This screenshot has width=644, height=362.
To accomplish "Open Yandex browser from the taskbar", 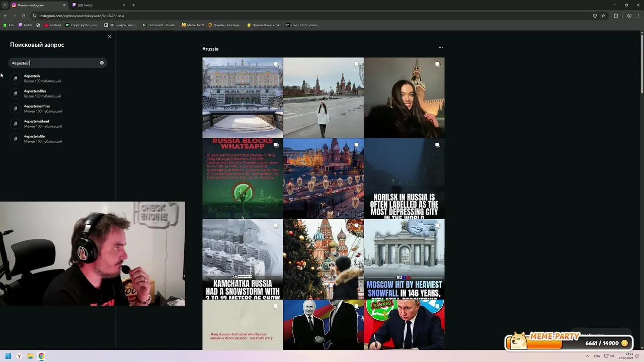I will point(19,356).
